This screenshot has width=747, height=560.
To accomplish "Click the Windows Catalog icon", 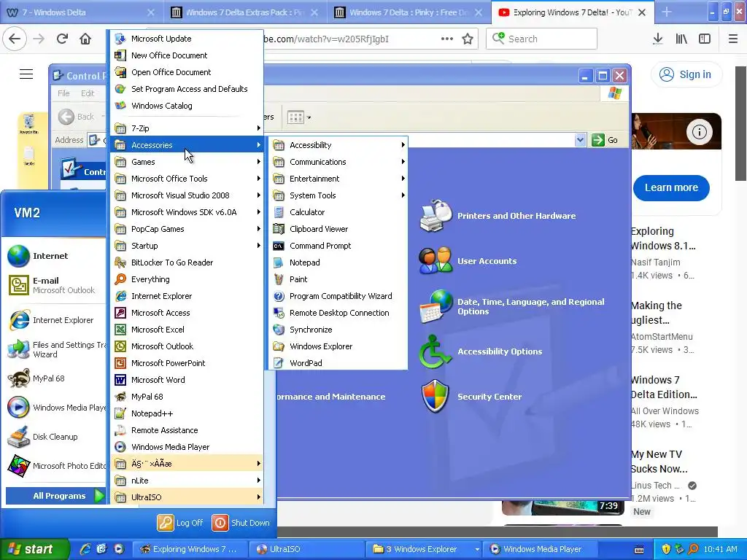I will pos(120,106).
